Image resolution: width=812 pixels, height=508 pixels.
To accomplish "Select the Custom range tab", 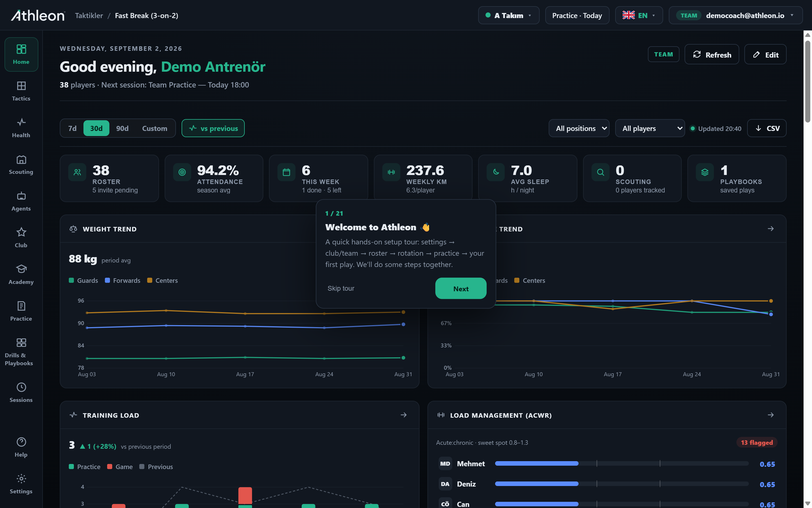I will pos(155,128).
